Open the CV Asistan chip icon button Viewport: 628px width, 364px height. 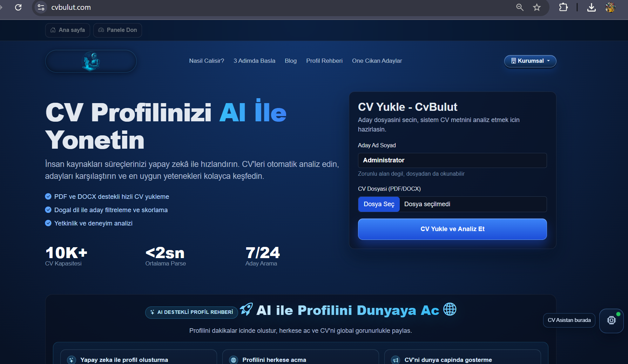pos(612,321)
